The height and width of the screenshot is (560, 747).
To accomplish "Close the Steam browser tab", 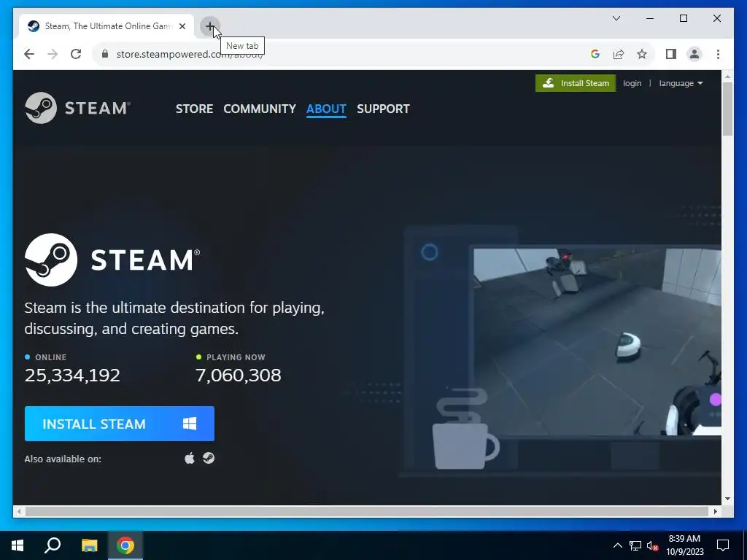I will pyautogui.click(x=182, y=26).
